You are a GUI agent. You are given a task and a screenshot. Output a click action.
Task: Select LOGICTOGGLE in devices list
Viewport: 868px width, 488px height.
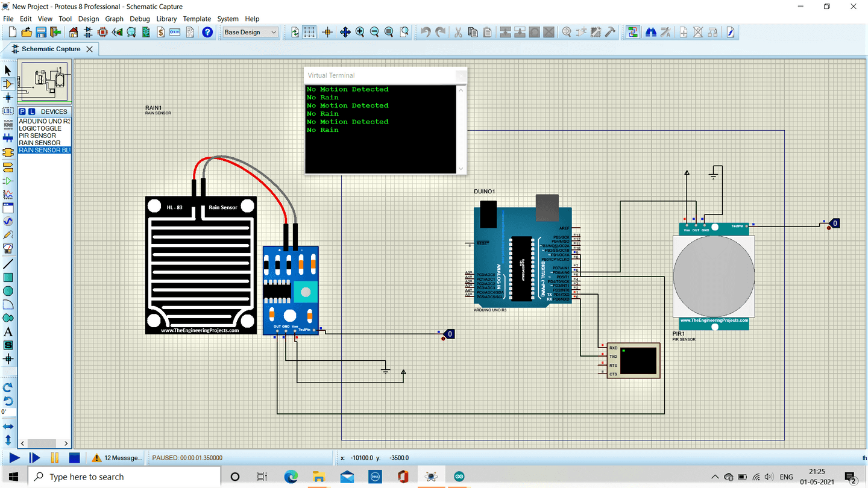45,128
